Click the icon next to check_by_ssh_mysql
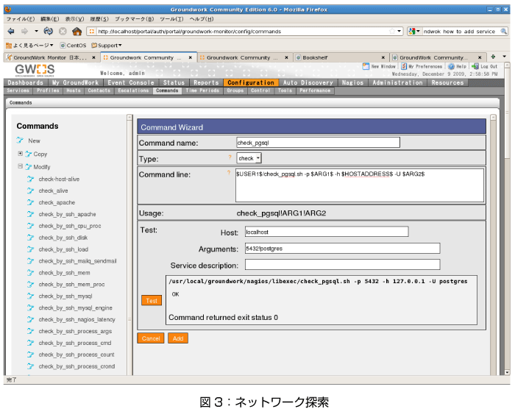Image resolution: width=515 pixels, height=420 pixels. [31, 296]
